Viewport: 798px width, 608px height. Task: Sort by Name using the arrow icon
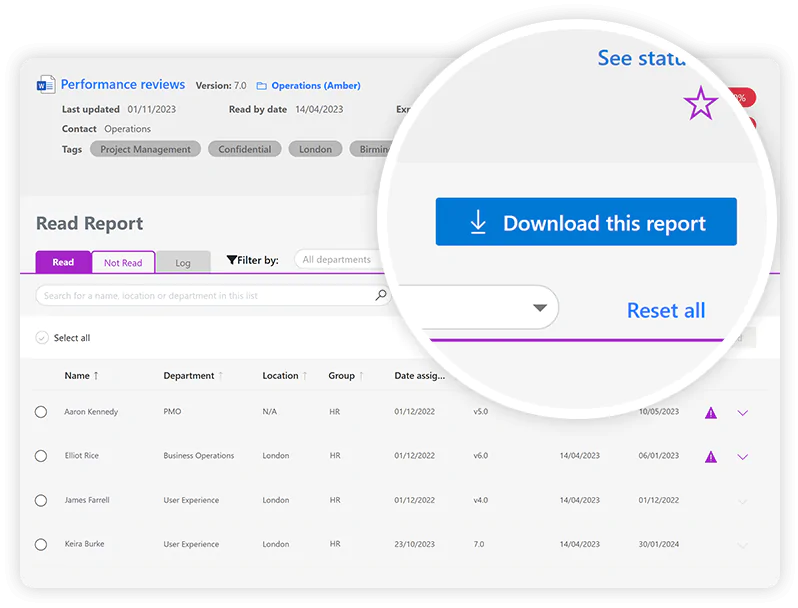(96, 376)
